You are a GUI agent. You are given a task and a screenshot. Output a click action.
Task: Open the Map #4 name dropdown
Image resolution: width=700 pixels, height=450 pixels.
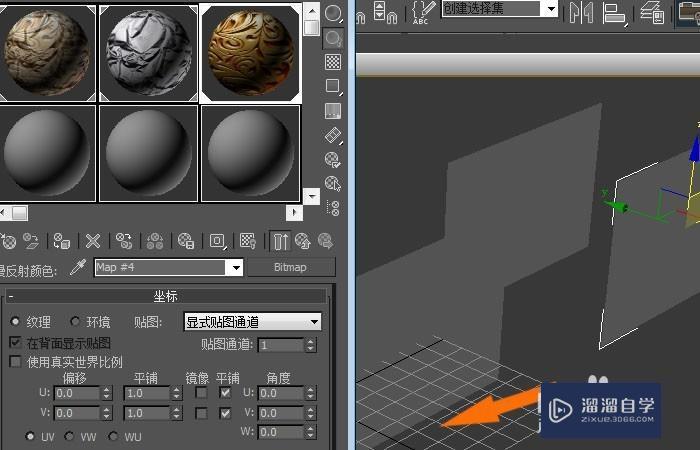236,268
